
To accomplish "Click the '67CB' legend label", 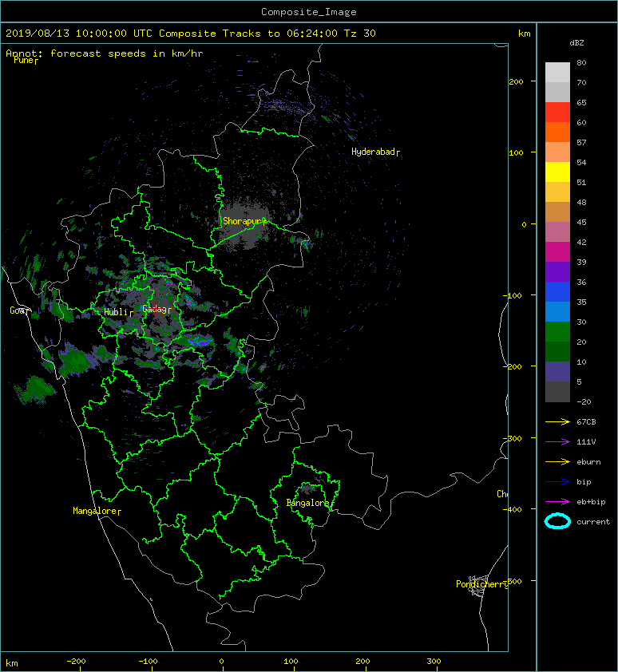I will coord(586,421).
